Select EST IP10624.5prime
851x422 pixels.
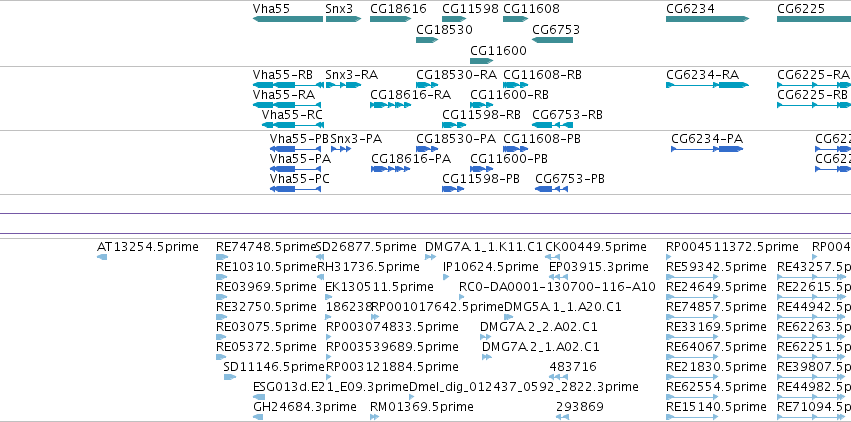(x=446, y=277)
